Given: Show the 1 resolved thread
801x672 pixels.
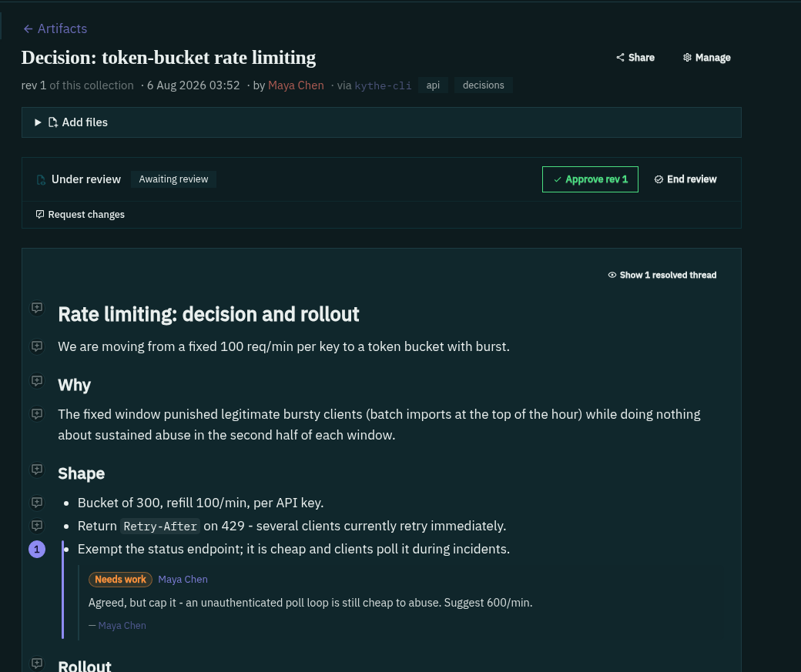Looking at the screenshot, I should [x=662, y=276].
